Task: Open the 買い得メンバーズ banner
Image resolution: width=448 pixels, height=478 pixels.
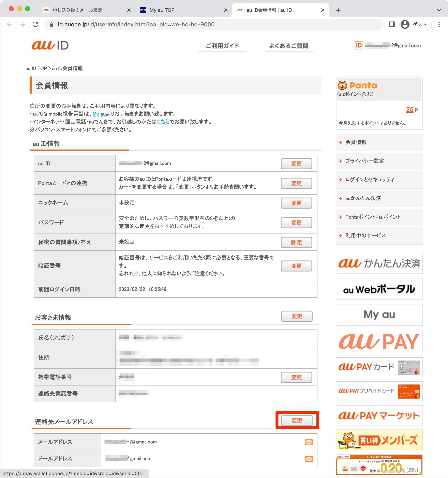Action: (379, 440)
